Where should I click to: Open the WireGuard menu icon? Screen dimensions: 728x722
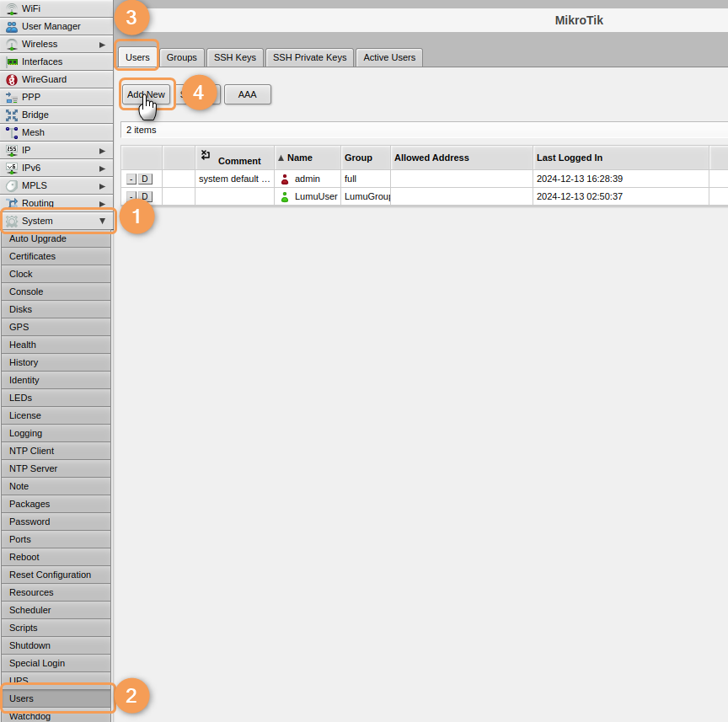[12, 79]
